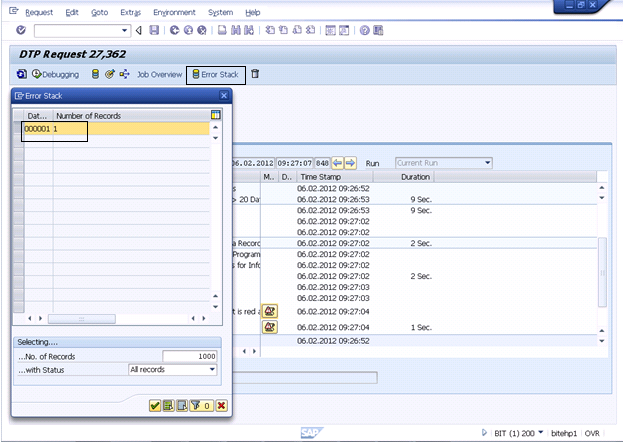Open the Help menu
Image resolution: width=623 pixels, height=442 pixels.
(x=252, y=12)
